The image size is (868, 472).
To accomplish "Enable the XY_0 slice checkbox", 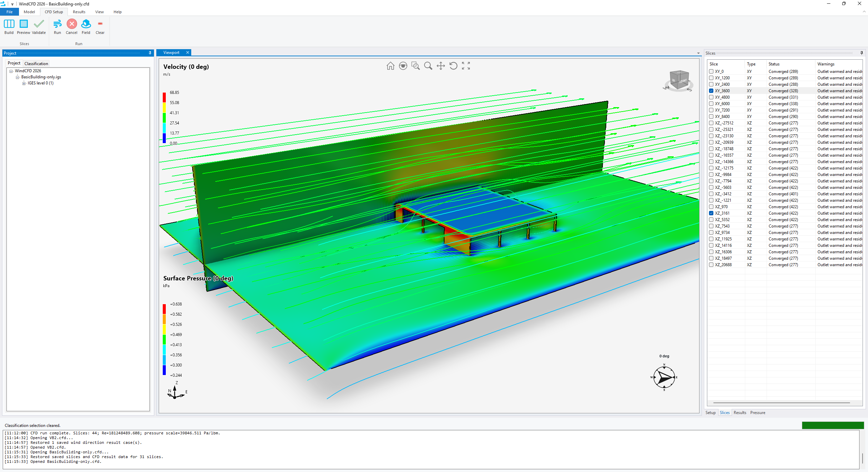I will click(x=711, y=72).
